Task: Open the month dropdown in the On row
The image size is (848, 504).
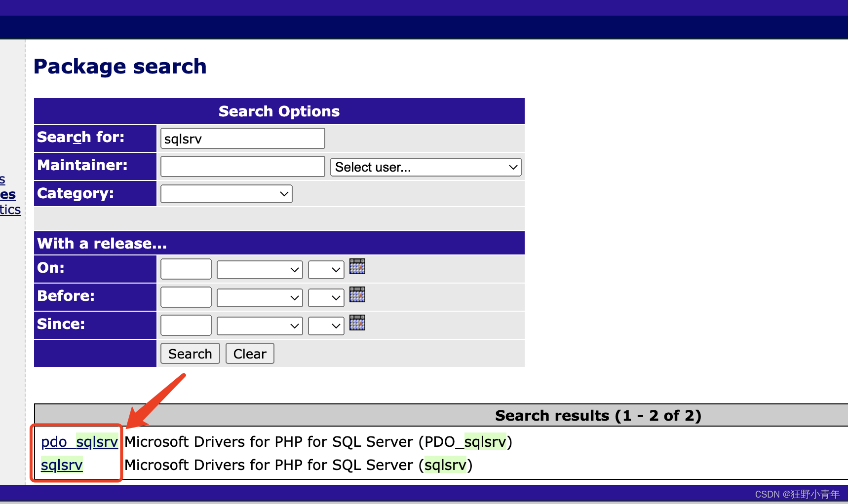Action: pos(259,269)
